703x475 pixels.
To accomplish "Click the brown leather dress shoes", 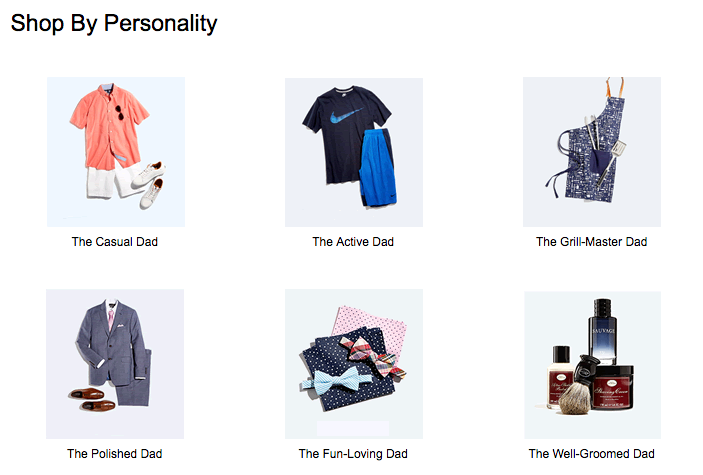I will pyautogui.click(x=92, y=400).
